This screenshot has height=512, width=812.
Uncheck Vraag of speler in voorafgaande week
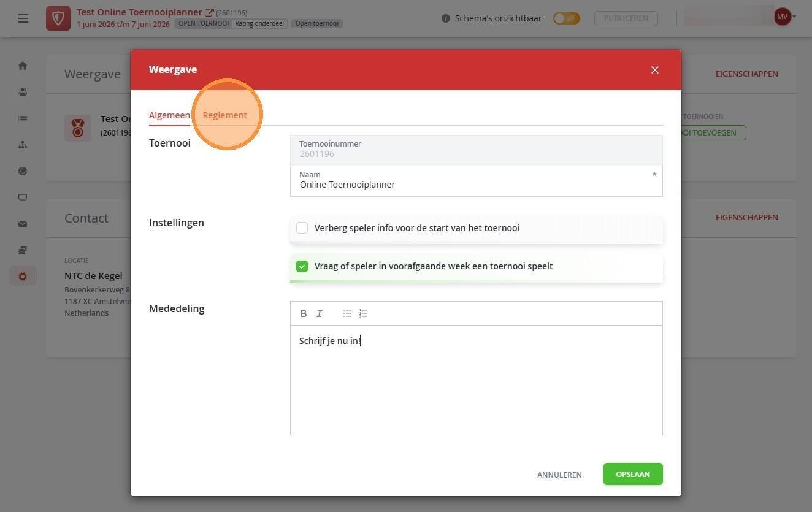(302, 266)
